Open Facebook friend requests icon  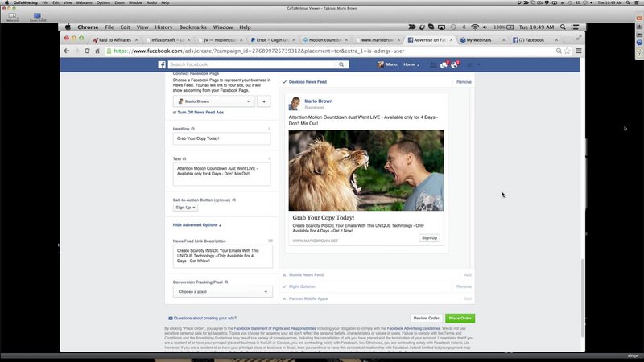pos(433,64)
